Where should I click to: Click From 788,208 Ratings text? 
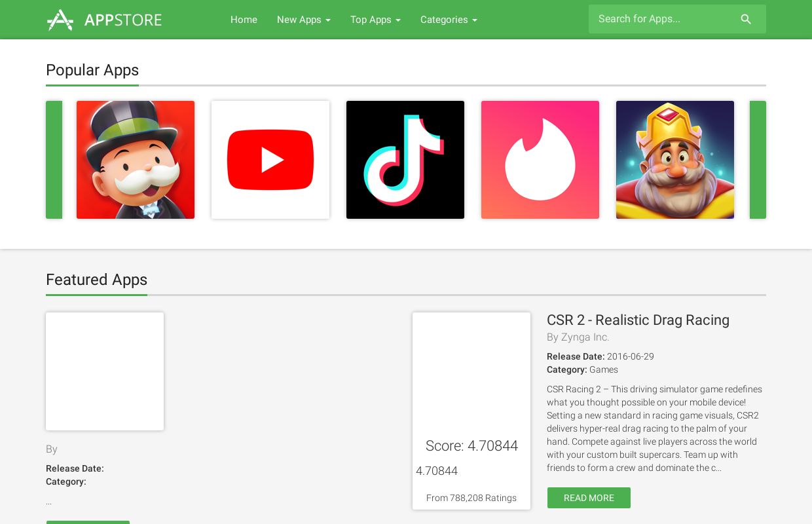coord(471,498)
